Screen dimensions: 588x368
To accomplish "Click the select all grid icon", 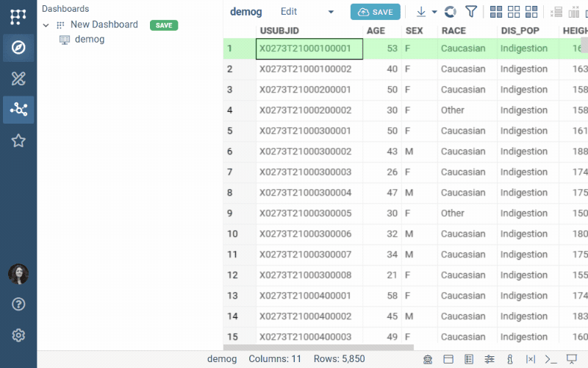I will click(x=496, y=12).
